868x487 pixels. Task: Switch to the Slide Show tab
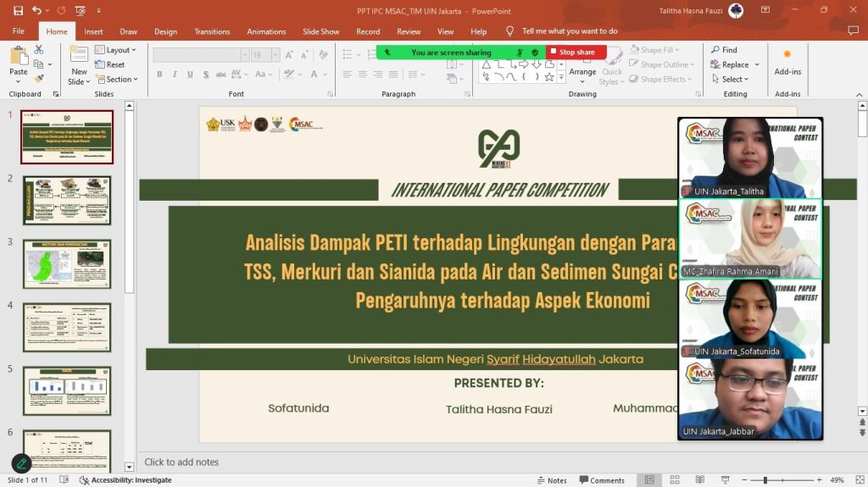point(321,31)
